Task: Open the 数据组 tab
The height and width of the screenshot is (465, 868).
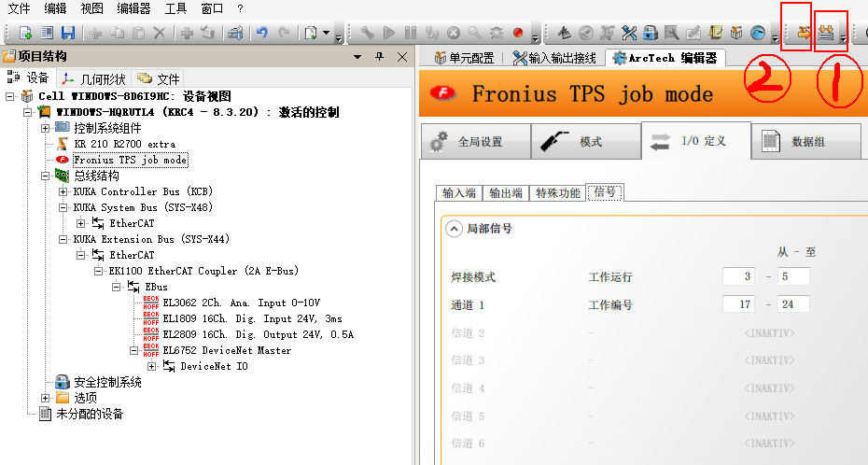Action: click(806, 142)
